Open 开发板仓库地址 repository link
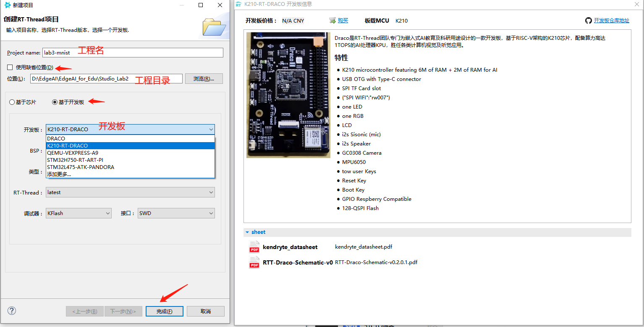 pyautogui.click(x=612, y=21)
